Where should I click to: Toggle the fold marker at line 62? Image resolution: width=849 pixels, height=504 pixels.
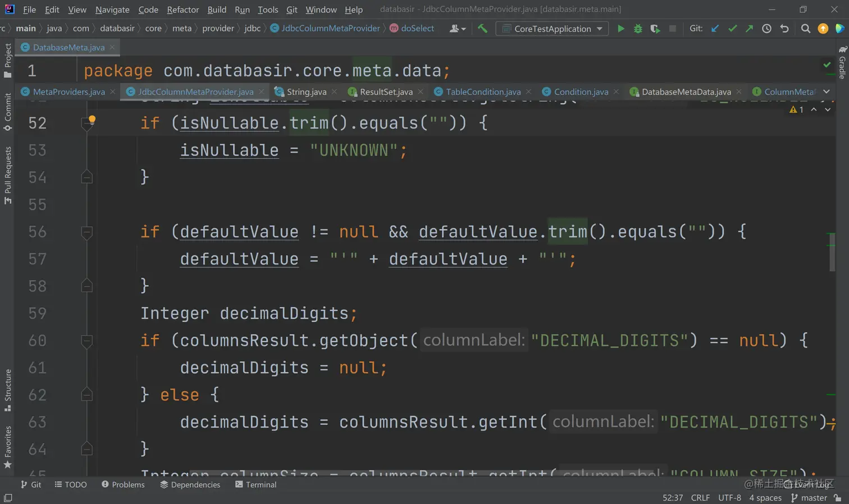pos(87,395)
